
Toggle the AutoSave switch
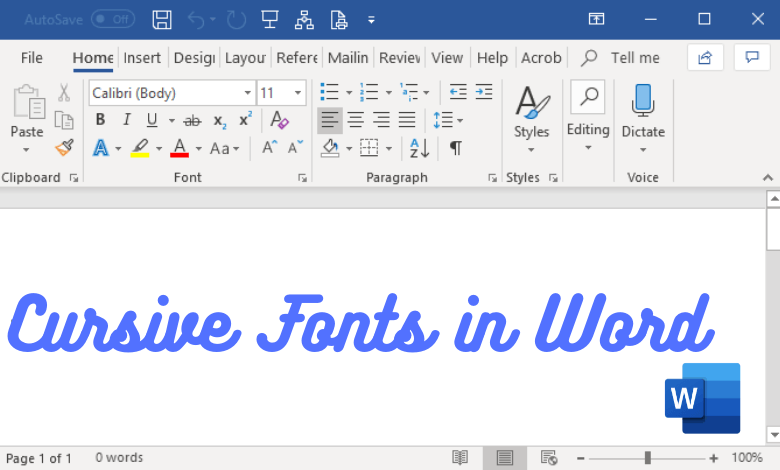(x=113, y=19)
